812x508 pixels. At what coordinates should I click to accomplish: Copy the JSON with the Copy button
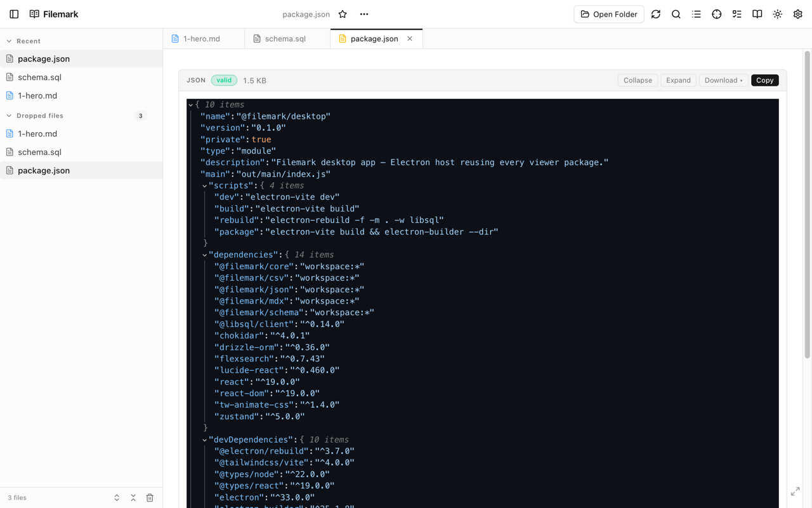pyautogui.click(x=764, y=81)
